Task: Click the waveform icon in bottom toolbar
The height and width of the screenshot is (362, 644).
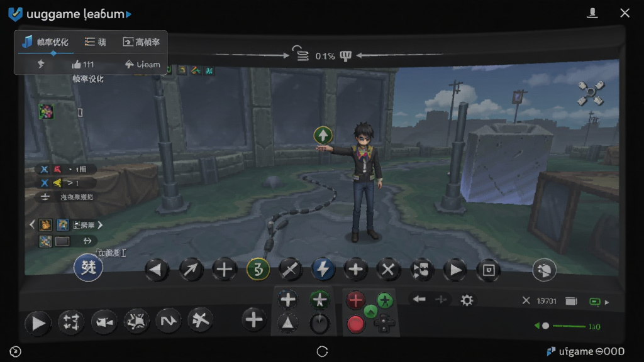Action: [169, 321]
